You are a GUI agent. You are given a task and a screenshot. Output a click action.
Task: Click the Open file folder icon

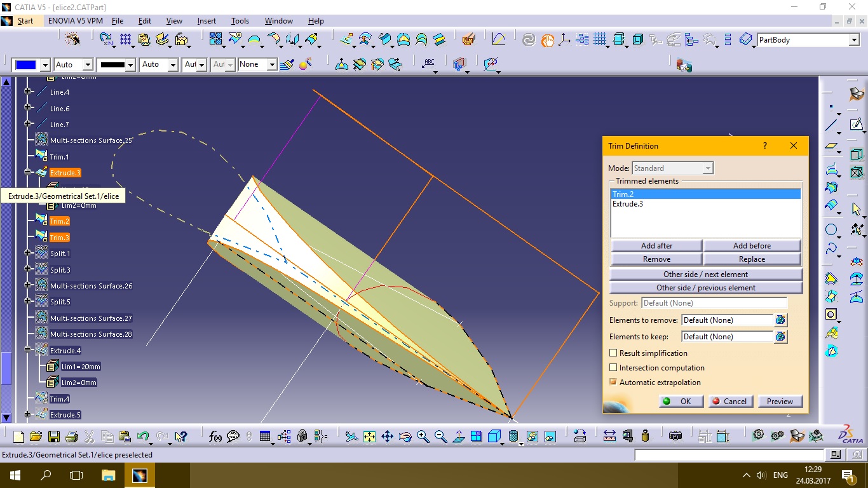36,437
